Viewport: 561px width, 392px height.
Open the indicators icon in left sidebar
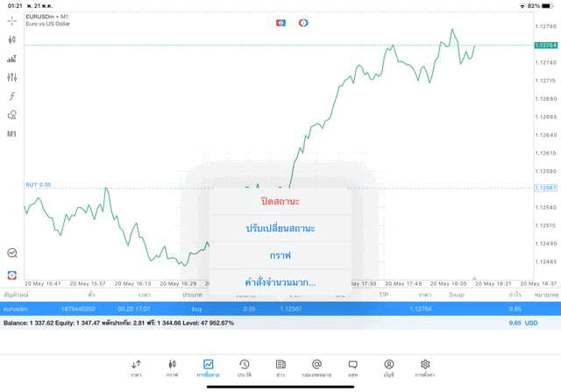click(12, 59)
